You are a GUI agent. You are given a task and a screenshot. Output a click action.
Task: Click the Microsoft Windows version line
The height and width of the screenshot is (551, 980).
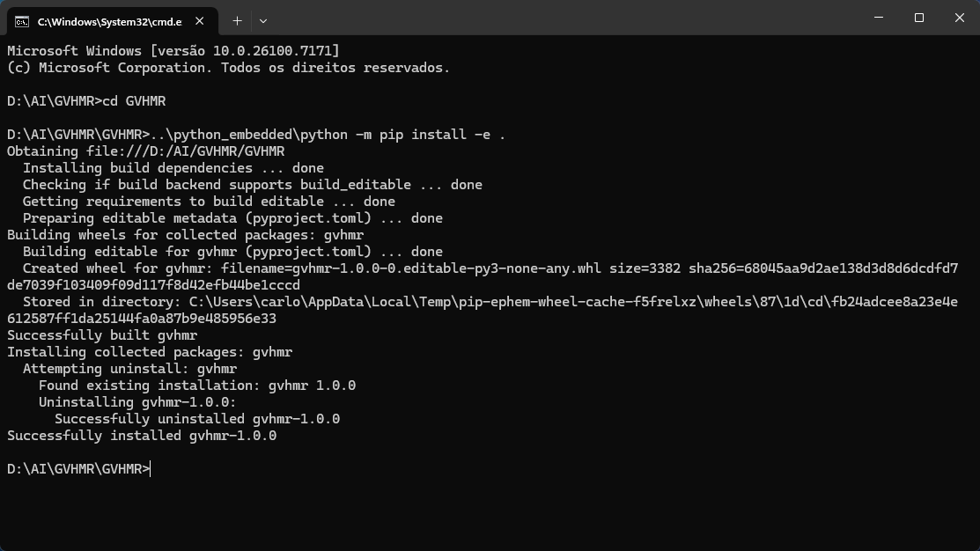tap(173, 51)
